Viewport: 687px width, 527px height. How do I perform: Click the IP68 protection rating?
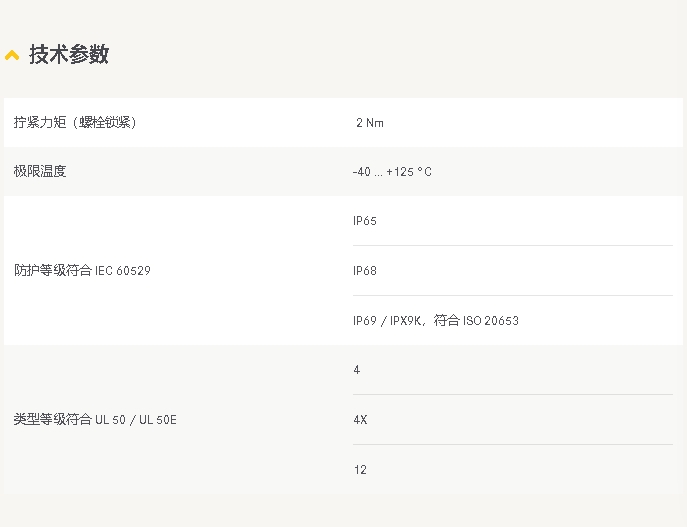point(365,271)
